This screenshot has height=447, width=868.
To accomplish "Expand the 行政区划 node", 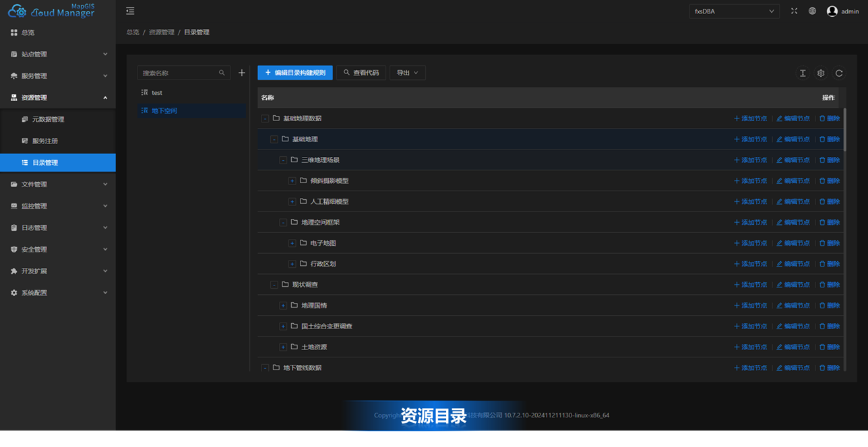I will point(292,264).
